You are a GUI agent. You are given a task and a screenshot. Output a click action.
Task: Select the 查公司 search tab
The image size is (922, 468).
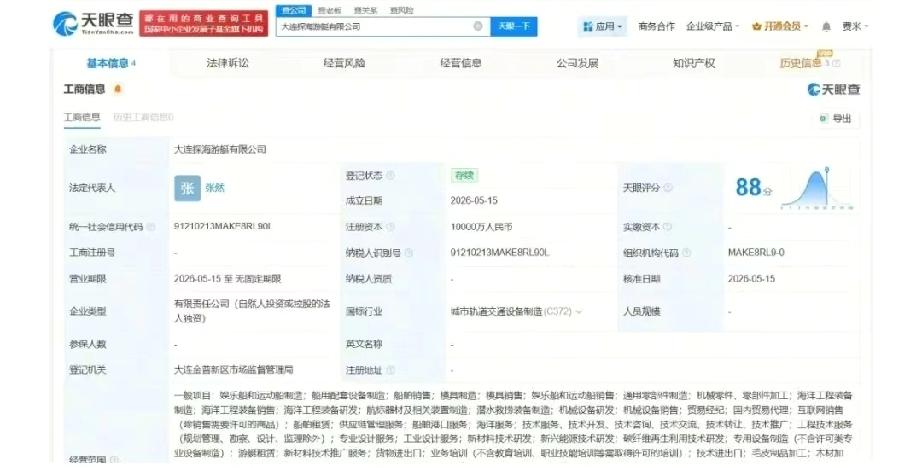click(294, 11)
